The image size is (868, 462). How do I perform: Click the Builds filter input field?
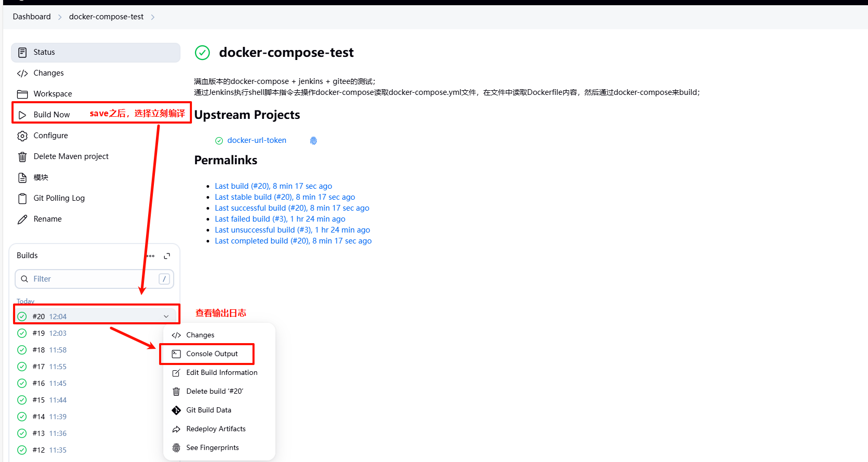click(94, 279)
